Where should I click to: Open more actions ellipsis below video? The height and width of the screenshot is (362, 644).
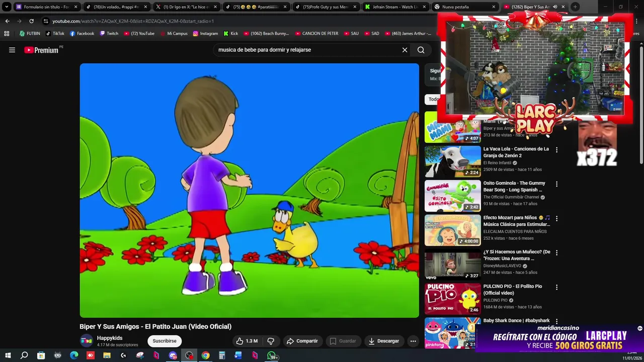coord(413,341)
